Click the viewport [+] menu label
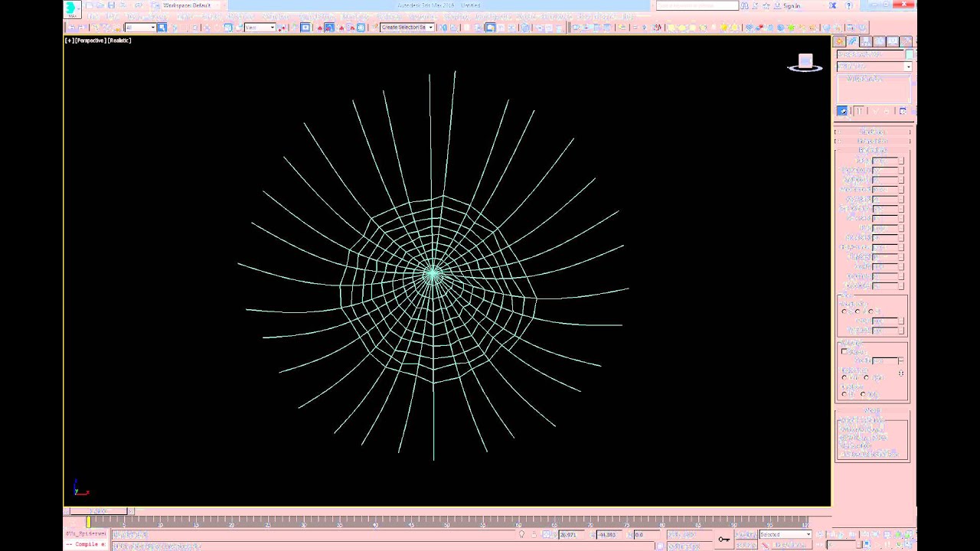Screen dimensions: 980x551 (x=70, y=41)
